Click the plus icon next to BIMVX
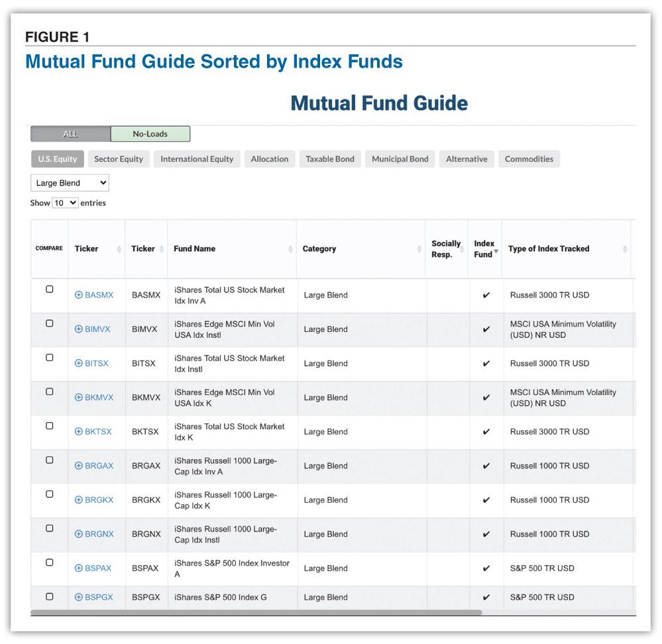The height and width of the screenshot is (644, 662). pyautogui.click(x=79, y=329)
